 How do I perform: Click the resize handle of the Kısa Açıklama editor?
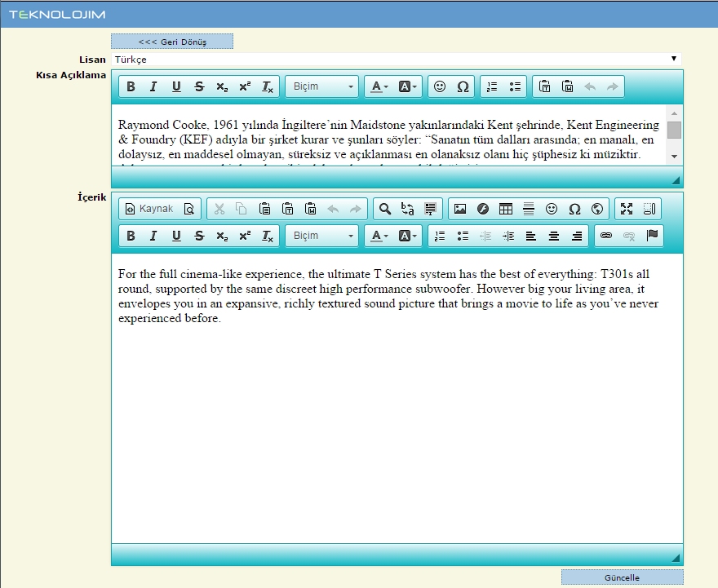676,181
